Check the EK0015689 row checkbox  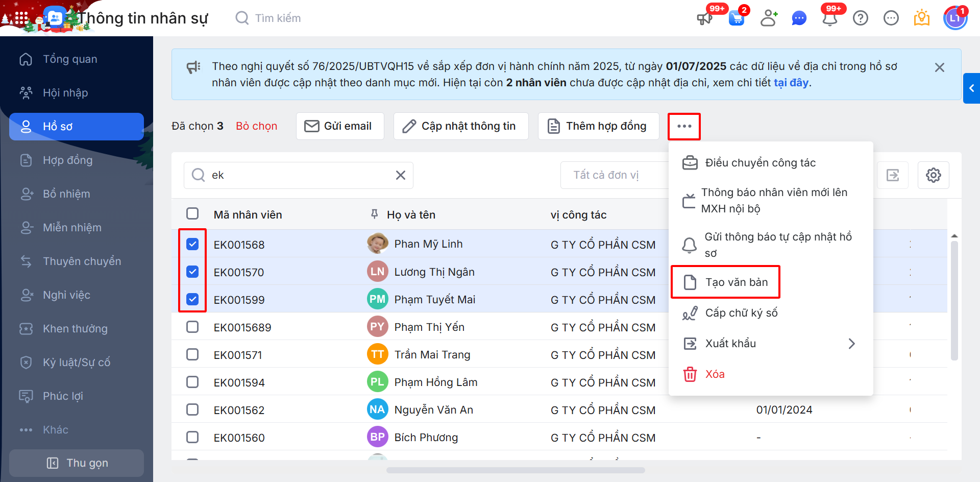(192, 327)
